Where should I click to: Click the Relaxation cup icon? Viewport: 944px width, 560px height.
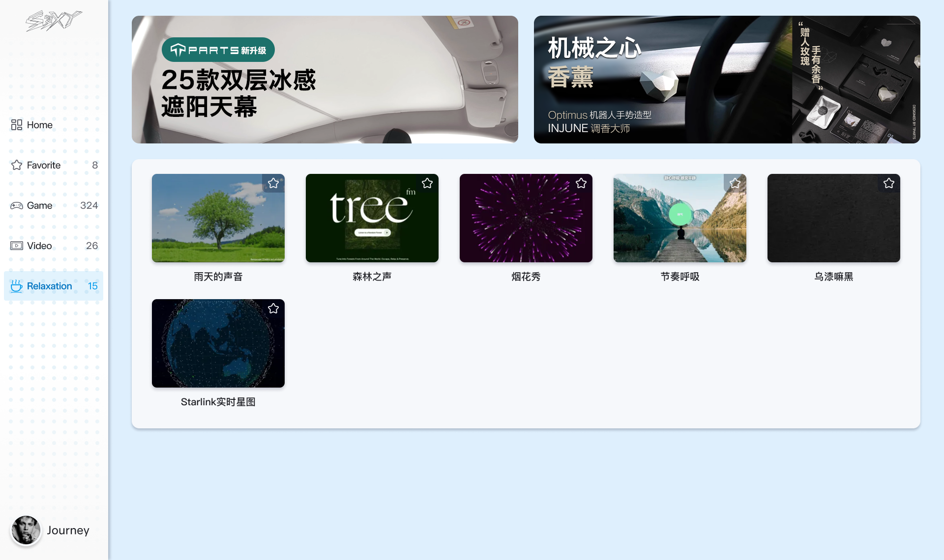[17, 286]
